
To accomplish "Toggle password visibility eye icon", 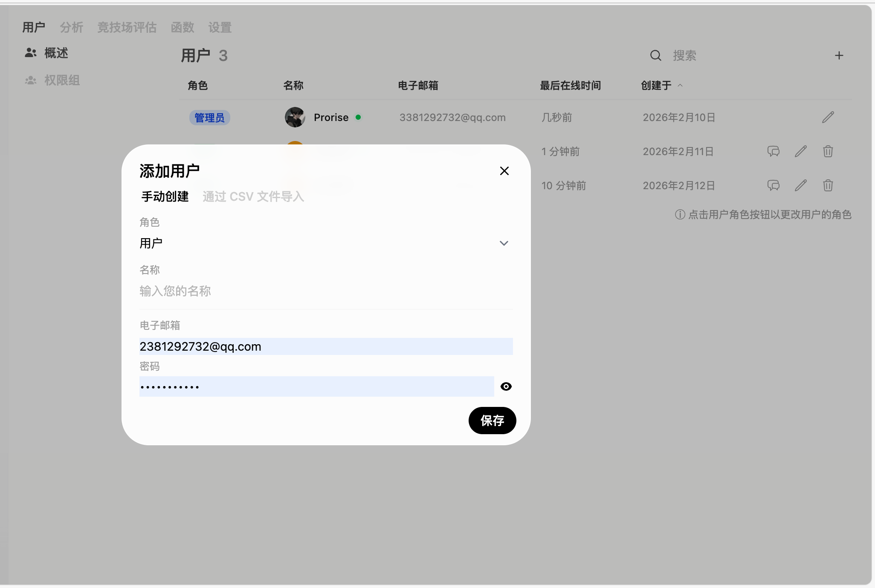I will click(x=506, y=386).
